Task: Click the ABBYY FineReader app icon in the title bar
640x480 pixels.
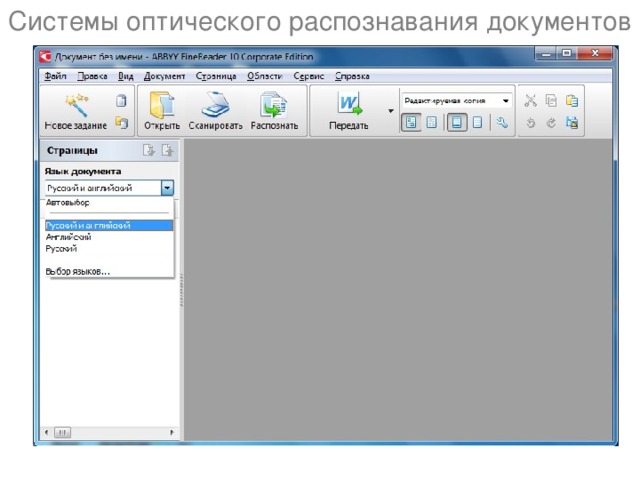Action: (x=45, y=56)
